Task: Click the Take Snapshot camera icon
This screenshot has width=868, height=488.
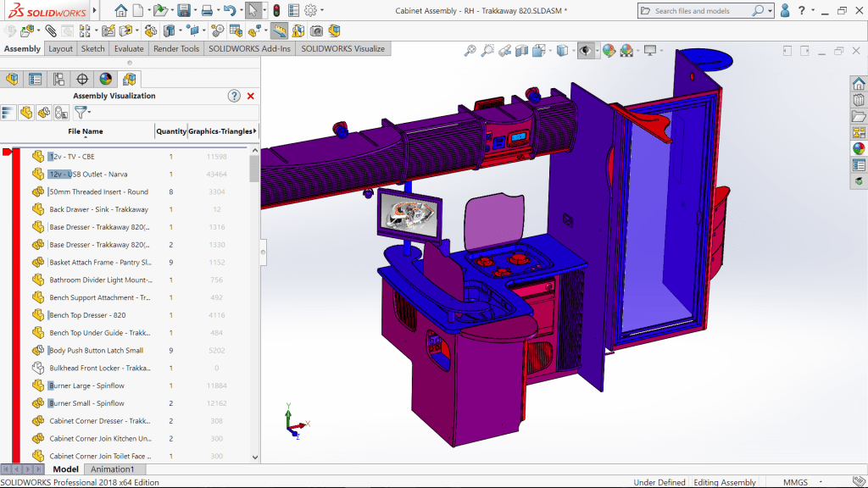Action: pos(316,30)
